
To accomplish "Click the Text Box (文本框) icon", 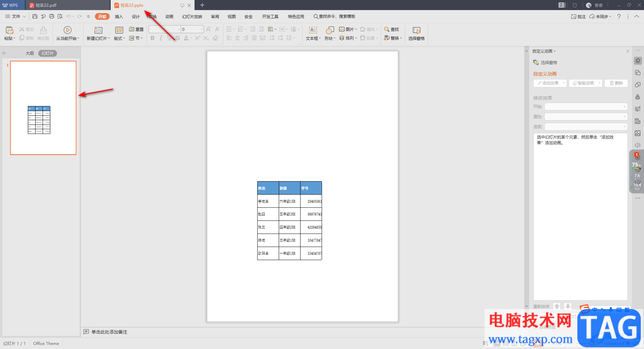I will point(313,30).
